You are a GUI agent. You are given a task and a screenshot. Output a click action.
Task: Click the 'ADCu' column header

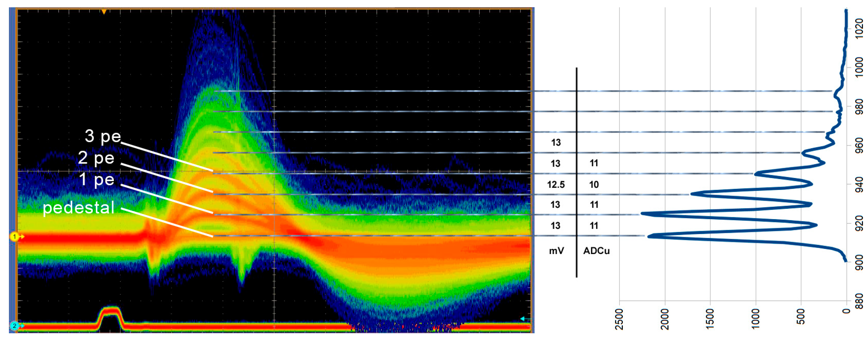point(596,250)
